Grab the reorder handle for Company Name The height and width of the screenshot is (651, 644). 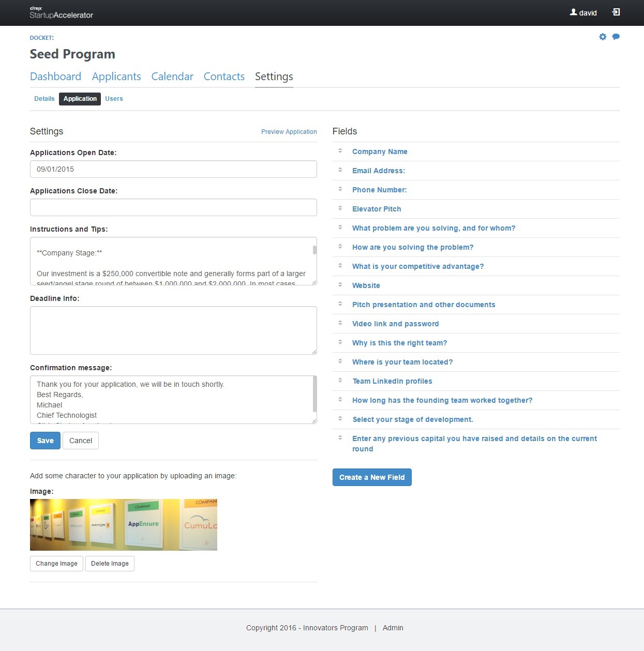coord(340,150)
